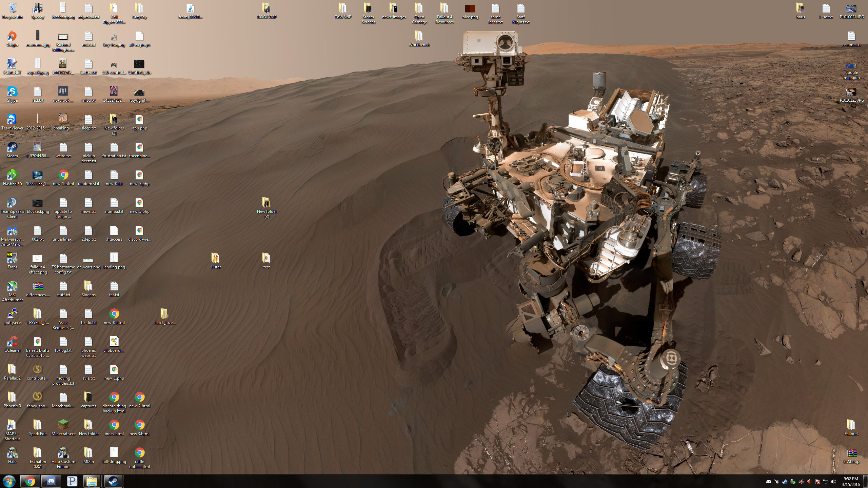Select the Malwarebytes Anti-Malware desktop icon
Viewport: 868px width, 488px height.
13,236
